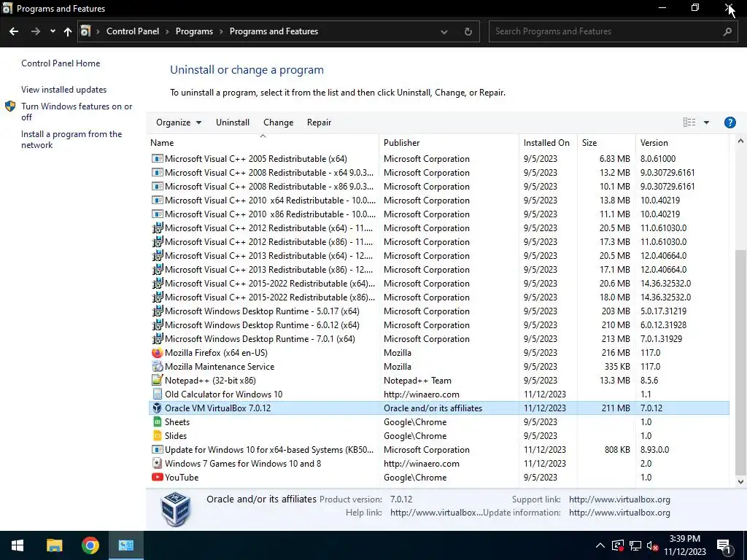Open Control Panel Home link
This screenshot has height=560, width=747.
point(61,63)
